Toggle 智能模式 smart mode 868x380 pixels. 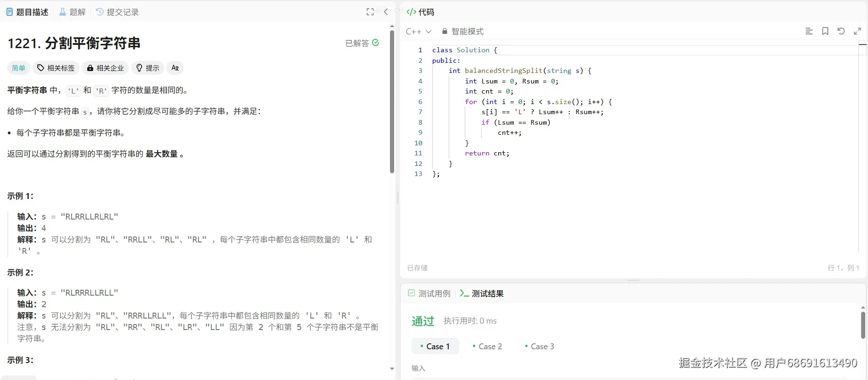tap(462, 32)
